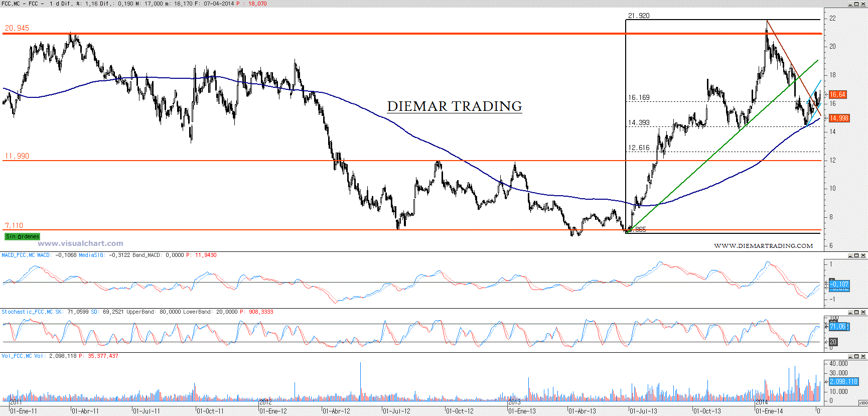
Task: Click the 71,06 stochastic value marker
Action: pyautogui.click(x=838, y=326)
